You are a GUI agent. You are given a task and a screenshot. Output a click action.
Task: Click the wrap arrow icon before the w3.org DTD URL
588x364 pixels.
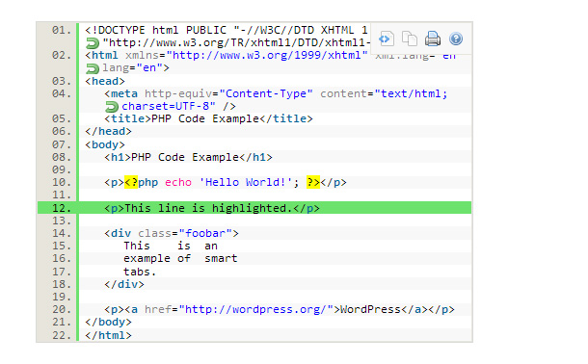93,43
